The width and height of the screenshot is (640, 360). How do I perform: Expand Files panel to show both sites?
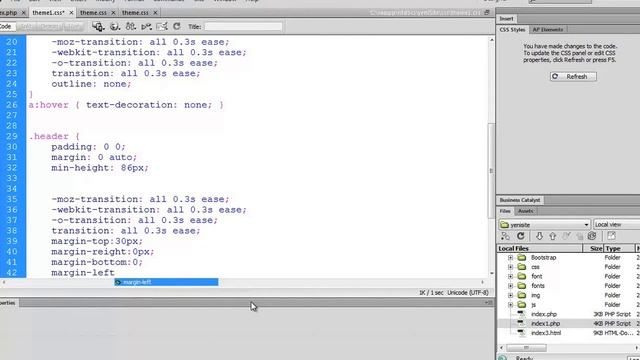(x=611, y=236)
